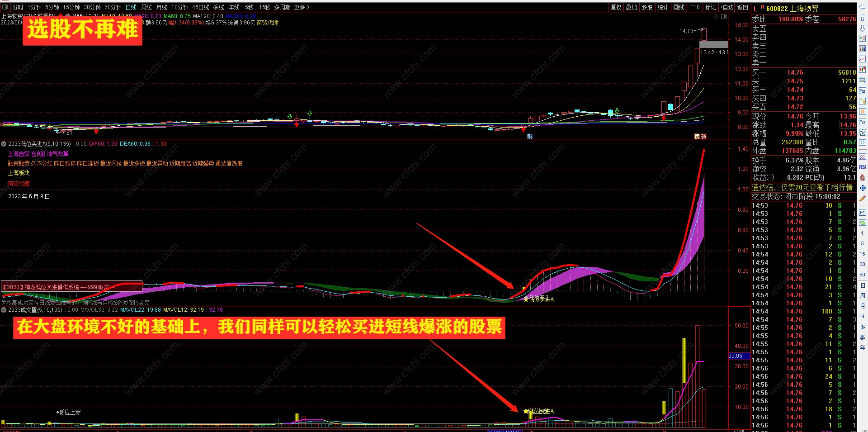Image resolution: width=868 pixels, height=432 pixels.
Task: Select the candlestick chart icon in right toolbar
Action: pyautogui.click(x=862, y=70)
